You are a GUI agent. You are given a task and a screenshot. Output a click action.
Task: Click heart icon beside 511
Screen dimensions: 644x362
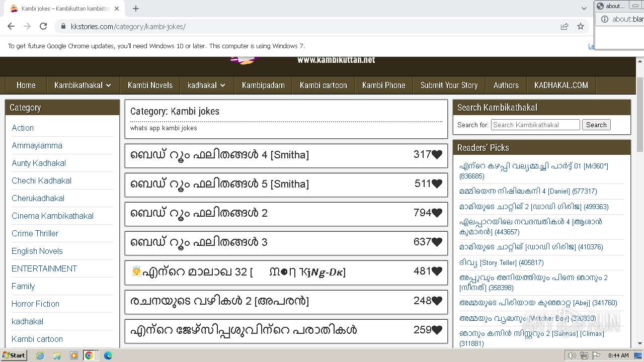437,184
